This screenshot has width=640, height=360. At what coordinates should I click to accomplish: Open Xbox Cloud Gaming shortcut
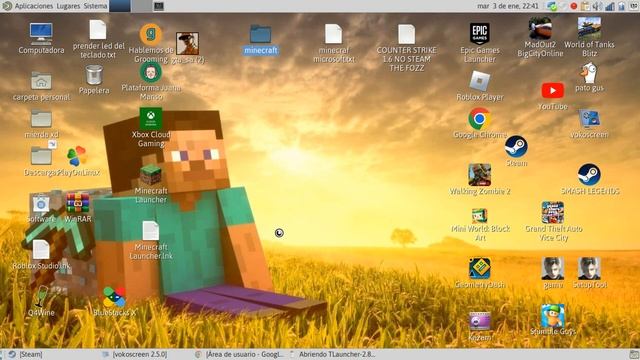point(151,118)
